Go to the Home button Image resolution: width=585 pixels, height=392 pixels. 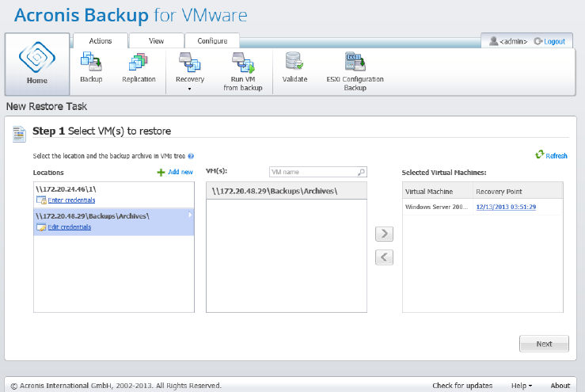pyautogui.click(x=37, y=64)
